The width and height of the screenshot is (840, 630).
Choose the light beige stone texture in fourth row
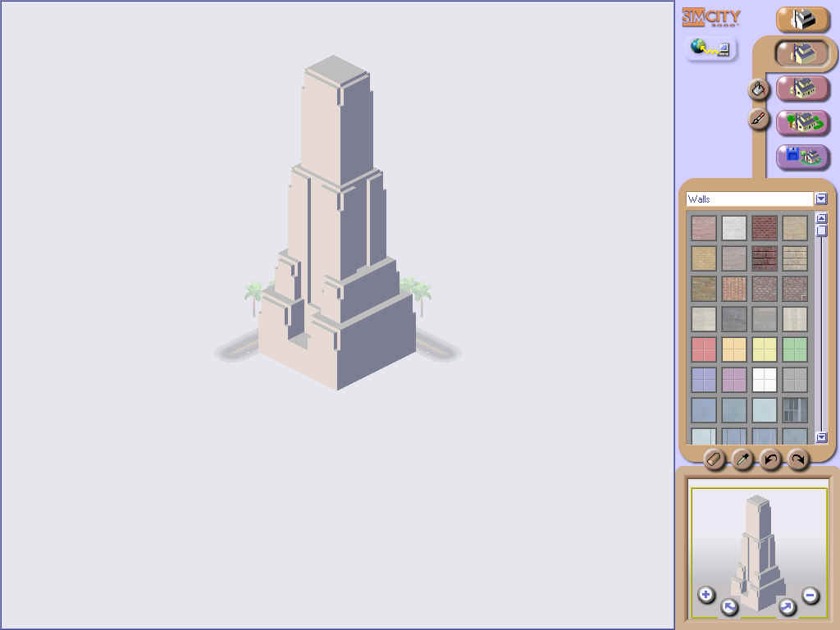(703, 319)
